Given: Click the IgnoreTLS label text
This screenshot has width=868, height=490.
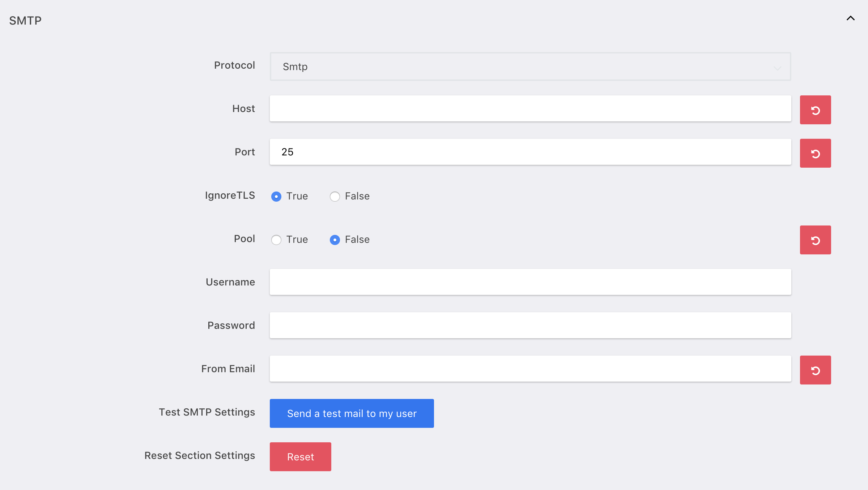Looking at the screenshot, I should (230, 195).
